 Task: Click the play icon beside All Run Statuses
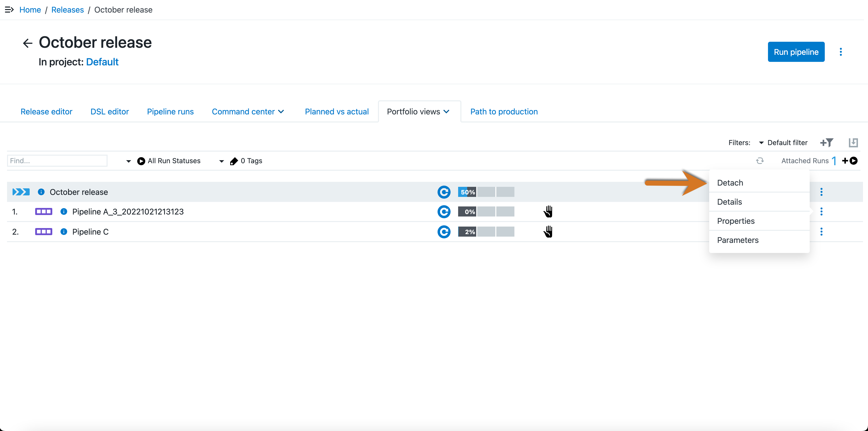pyautogui.click(x=141, y=161)
